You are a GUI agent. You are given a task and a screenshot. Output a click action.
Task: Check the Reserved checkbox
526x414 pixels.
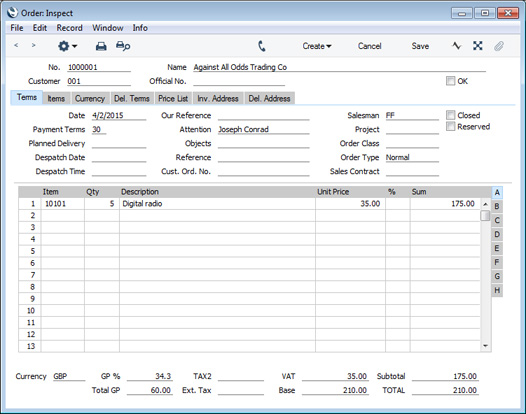(450, 126)
